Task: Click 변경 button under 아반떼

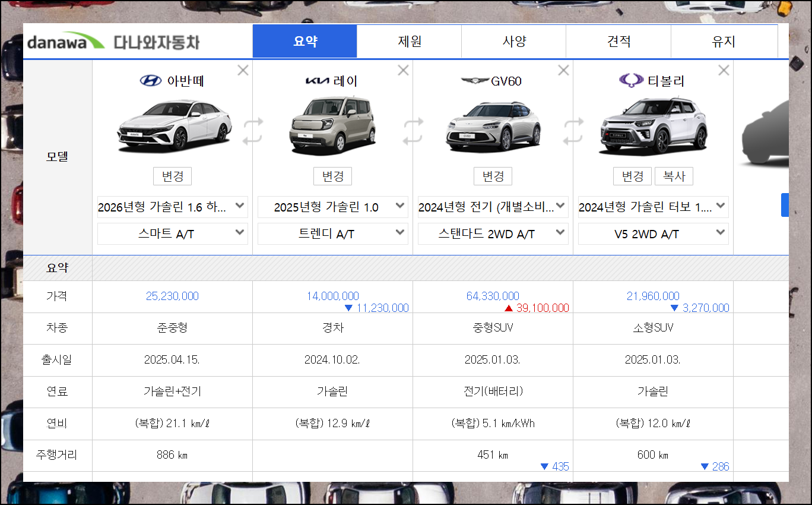Action: [173, 176]
